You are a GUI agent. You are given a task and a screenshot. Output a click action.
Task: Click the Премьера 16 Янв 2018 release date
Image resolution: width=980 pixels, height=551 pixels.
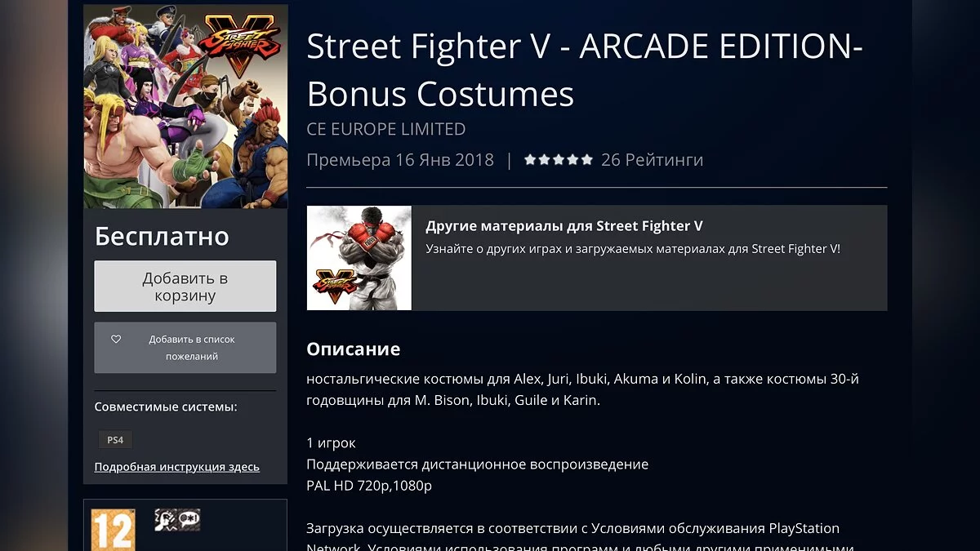[x=400, y=160]
